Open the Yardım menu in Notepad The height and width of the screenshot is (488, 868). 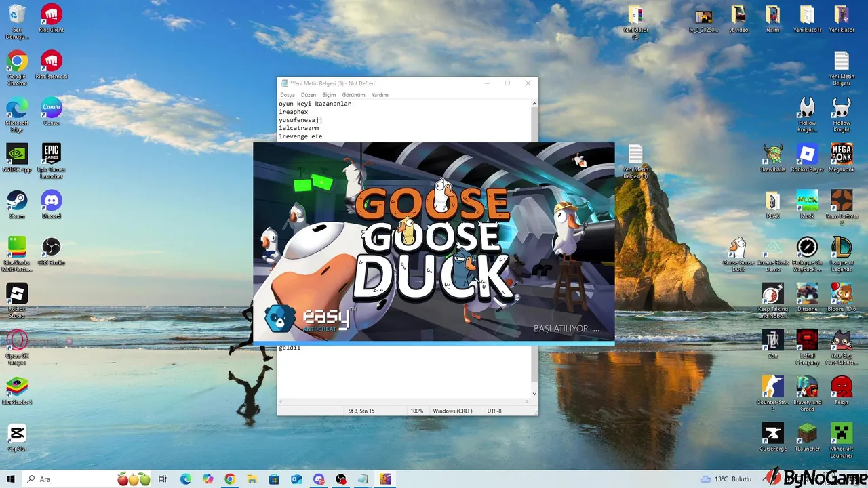(x=380, y=95)
